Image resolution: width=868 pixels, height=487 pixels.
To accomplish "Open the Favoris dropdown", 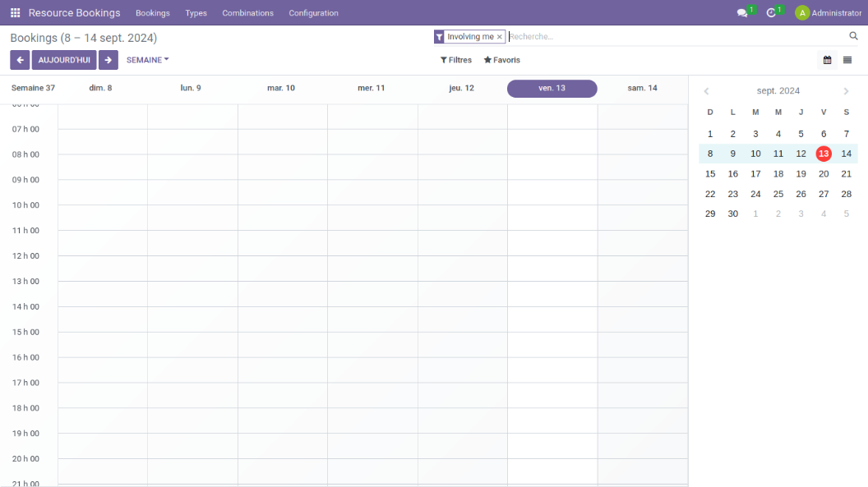I will 501,60.
